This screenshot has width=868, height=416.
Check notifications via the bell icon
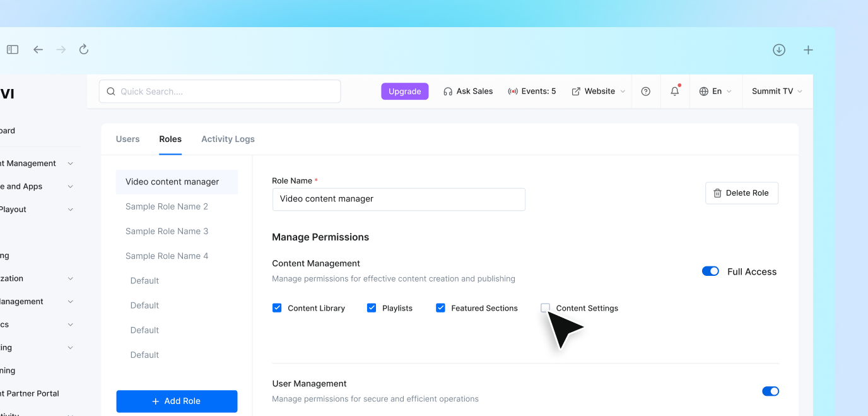click(x=674, y=91)
